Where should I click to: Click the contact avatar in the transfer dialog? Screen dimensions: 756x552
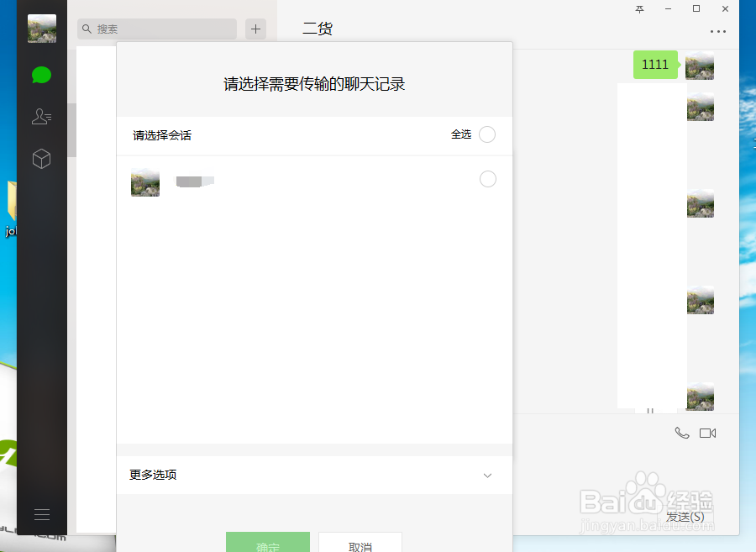coord(144,182)
